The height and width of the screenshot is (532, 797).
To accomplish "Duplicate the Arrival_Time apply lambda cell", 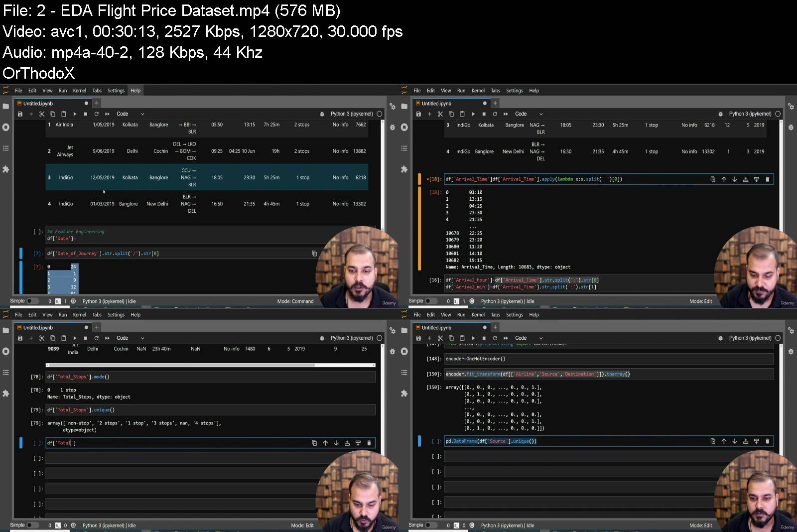I will click(x=713, y=179).
